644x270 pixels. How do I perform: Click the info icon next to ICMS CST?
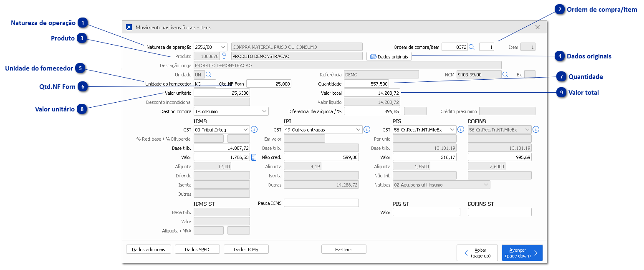tap(254, 130)
